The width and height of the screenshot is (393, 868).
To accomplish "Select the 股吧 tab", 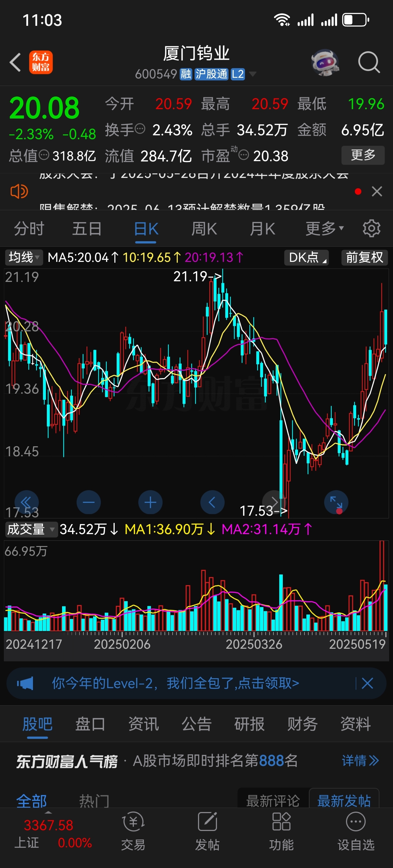I will click(x=37, y=724).
